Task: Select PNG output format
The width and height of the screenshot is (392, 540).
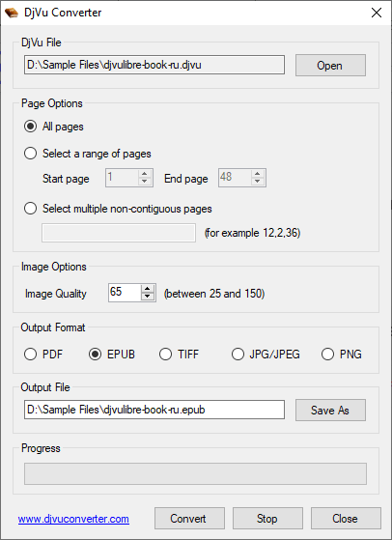Action: point(327,354)
